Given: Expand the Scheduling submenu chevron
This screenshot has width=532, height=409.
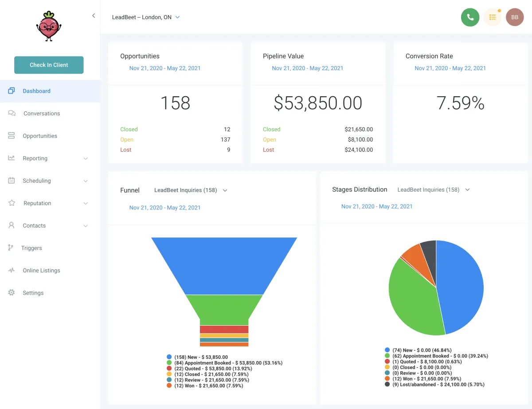Looking at the screenshot, I should 86,181.
